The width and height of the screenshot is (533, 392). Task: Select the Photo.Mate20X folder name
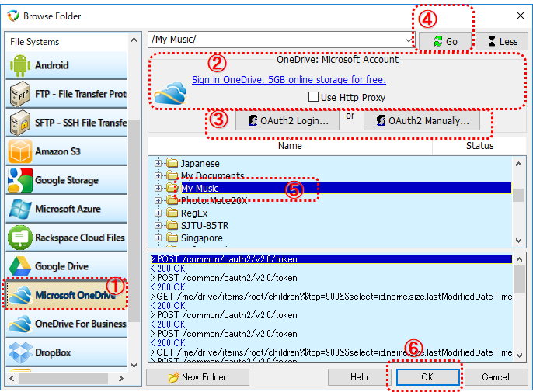pos(214,201)
